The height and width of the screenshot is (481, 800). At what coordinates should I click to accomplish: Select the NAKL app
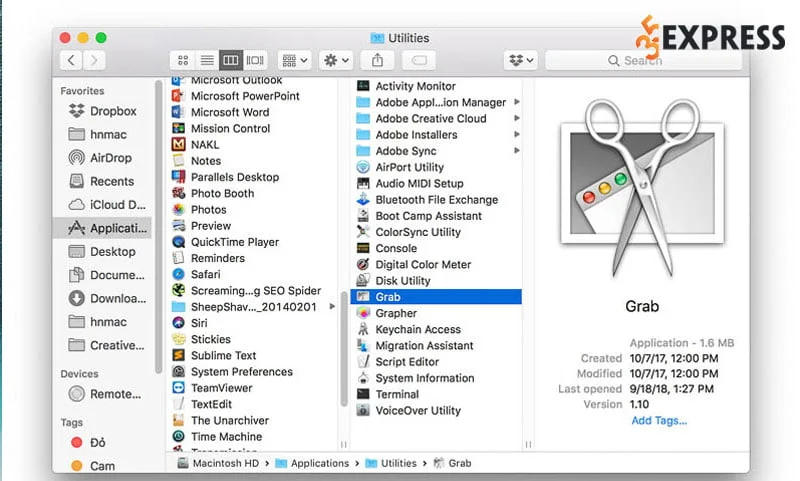(195, 145)
